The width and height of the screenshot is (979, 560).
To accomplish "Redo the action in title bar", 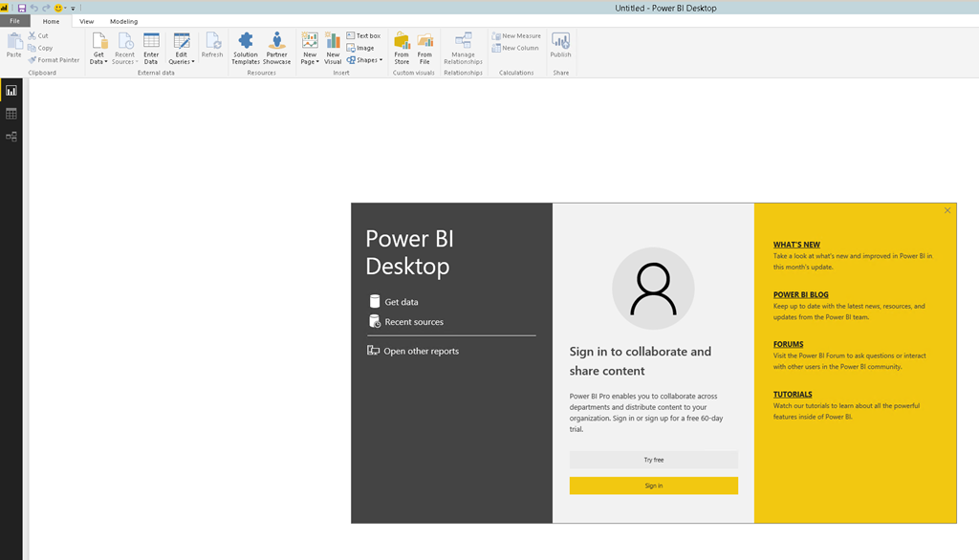I will (x=46, y=8).
